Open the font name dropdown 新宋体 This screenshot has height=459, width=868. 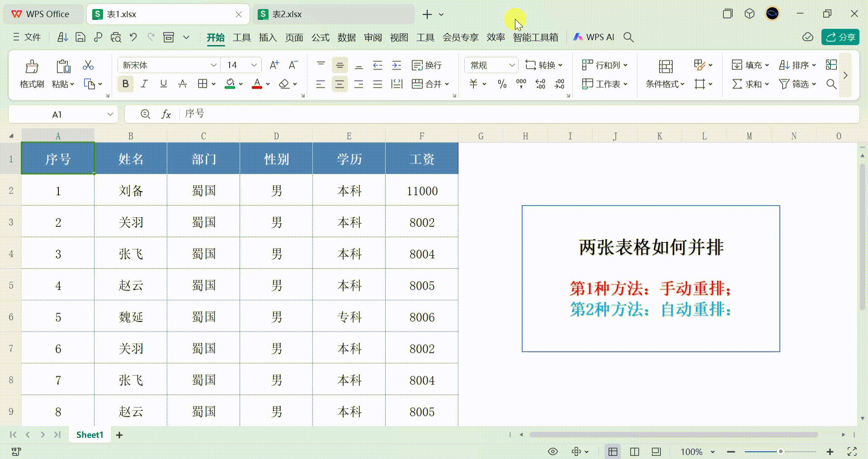coord(213,65)
